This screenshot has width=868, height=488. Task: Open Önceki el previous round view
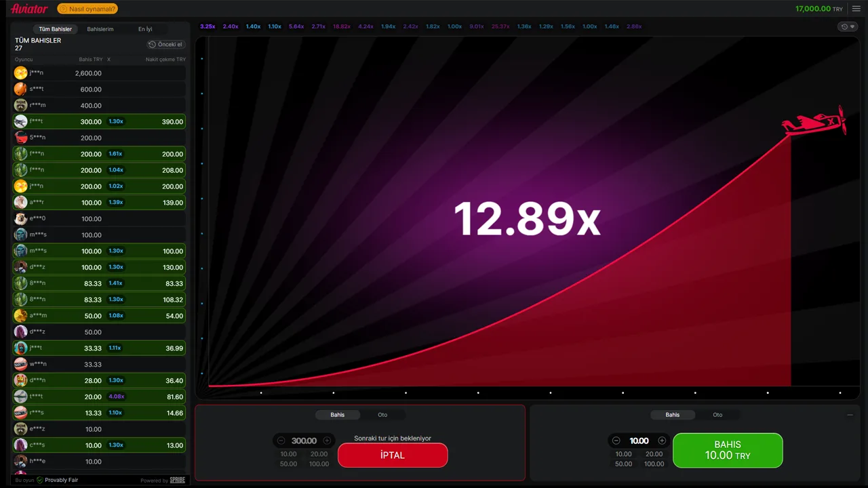click(165, 44)
